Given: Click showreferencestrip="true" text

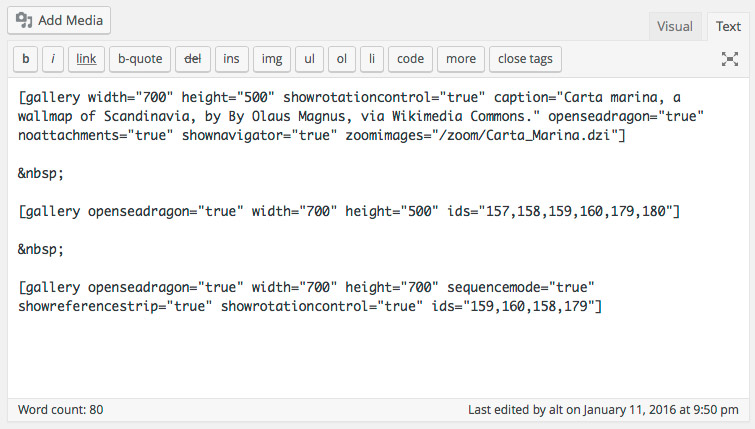Looking at the screenshot, I should (115, 306).
